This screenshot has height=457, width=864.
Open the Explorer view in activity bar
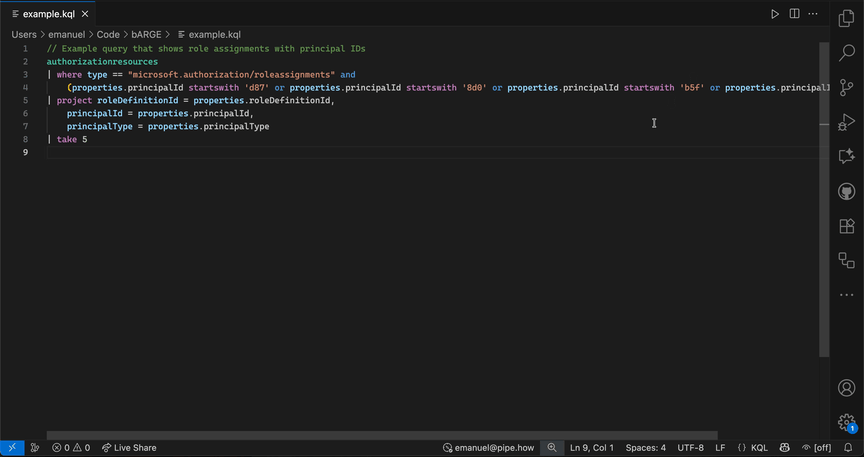click(x=846, y=20)
